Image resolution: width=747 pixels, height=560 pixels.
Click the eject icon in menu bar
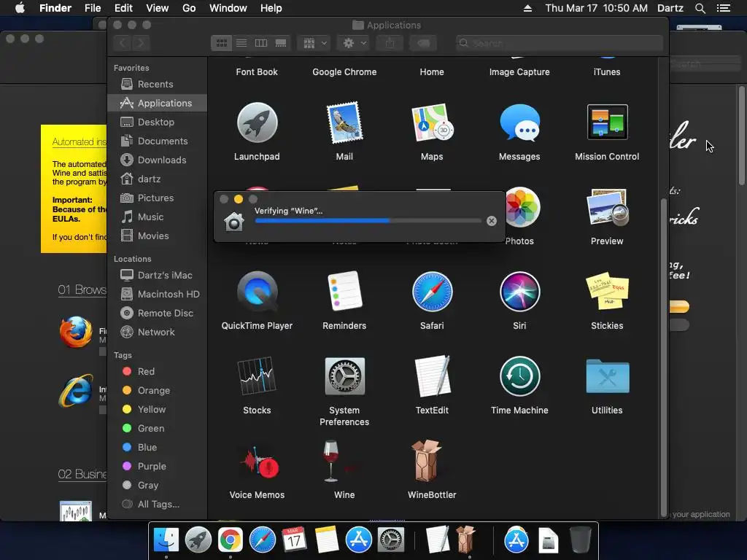(527, 8)
